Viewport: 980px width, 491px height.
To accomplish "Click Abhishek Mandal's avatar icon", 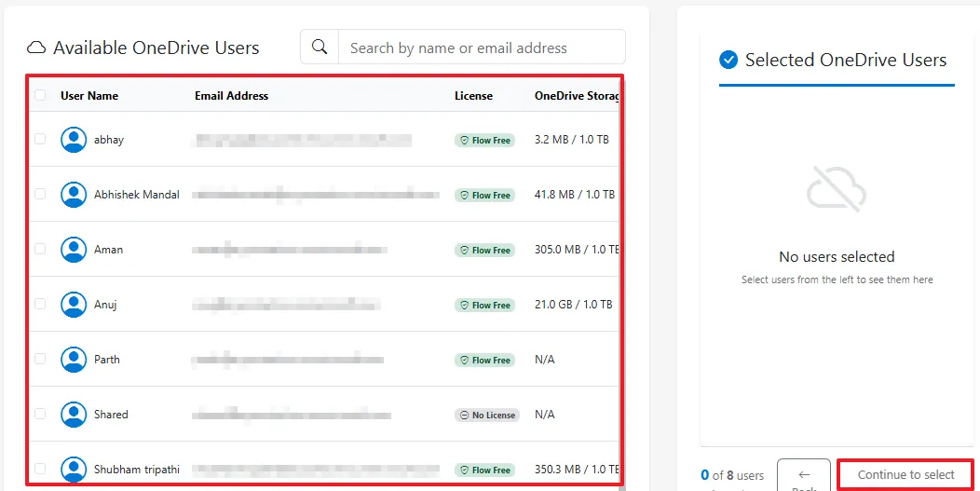I will tap(74, 195).
